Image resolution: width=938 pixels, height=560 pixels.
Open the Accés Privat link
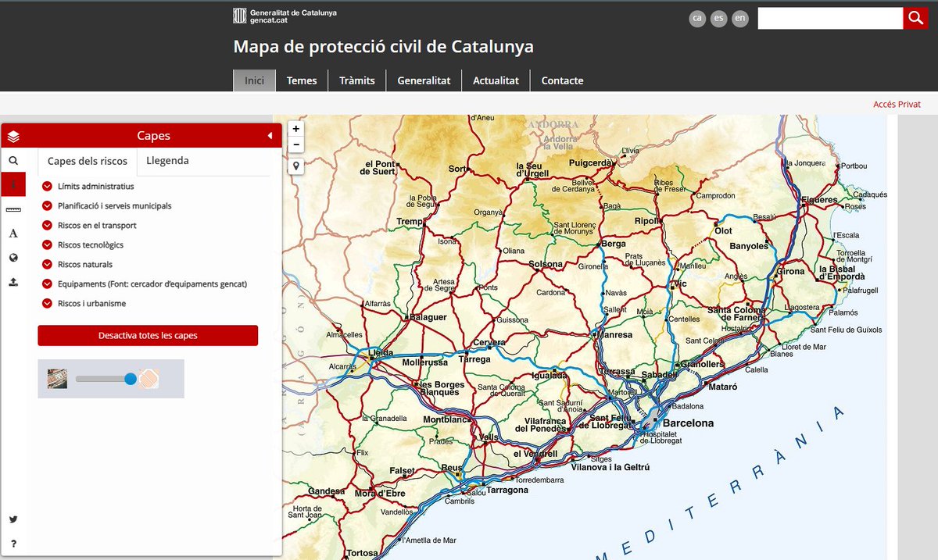click(x=897, y=104)
